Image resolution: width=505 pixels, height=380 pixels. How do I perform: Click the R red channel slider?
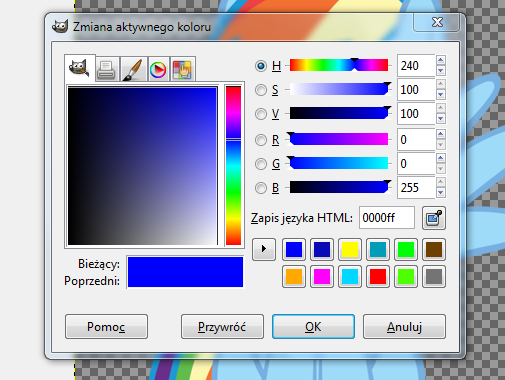339,139
